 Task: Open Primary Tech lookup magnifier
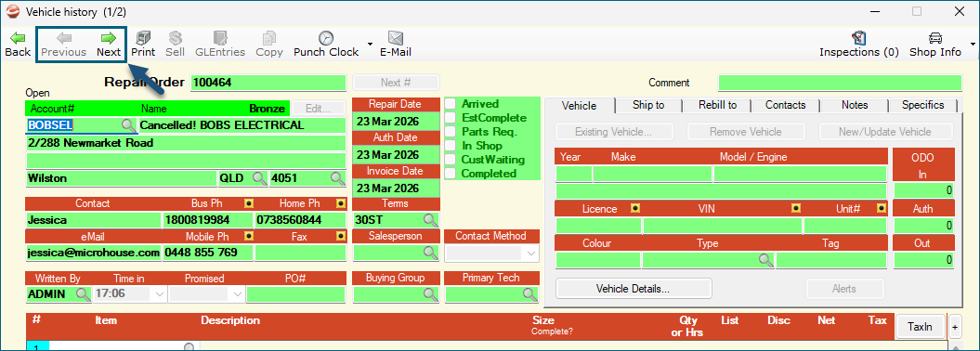[x=530, y=294]
